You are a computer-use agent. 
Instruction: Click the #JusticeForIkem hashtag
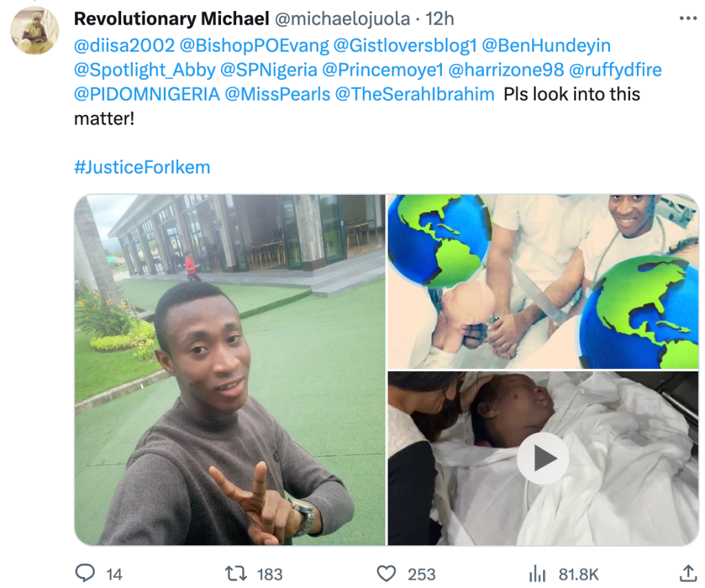142,167
